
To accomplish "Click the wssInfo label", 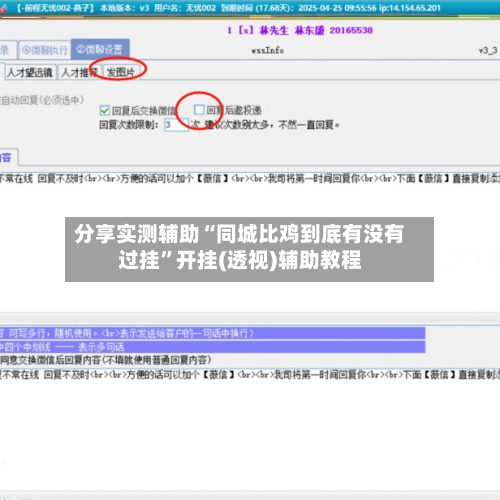I will click(x=268, y=50).
